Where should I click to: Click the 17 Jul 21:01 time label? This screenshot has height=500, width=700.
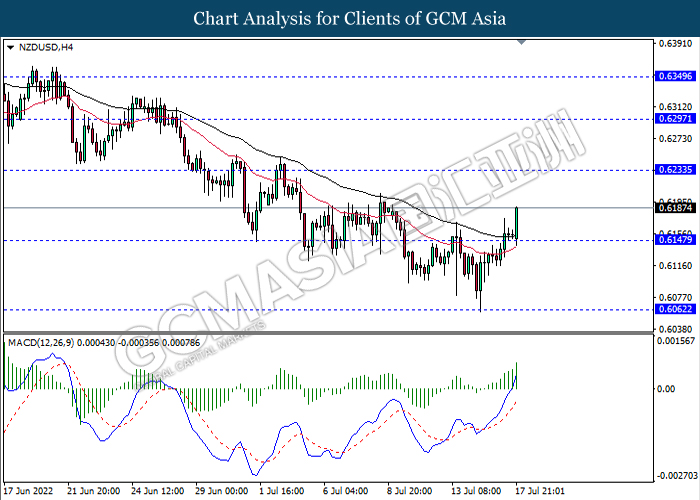pos(540,491)
